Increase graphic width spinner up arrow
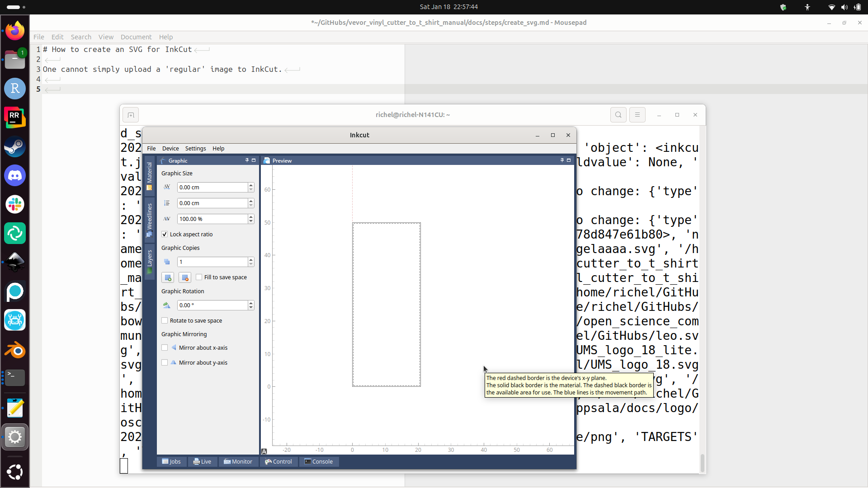 click(251, 185)
